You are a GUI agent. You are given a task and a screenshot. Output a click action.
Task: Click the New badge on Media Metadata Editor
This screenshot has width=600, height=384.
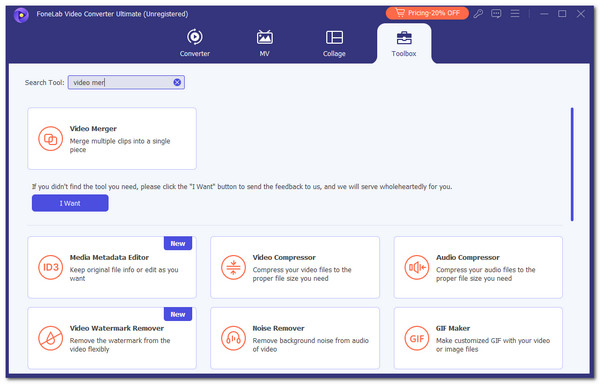pyautogui.click(x=178, y=244)
